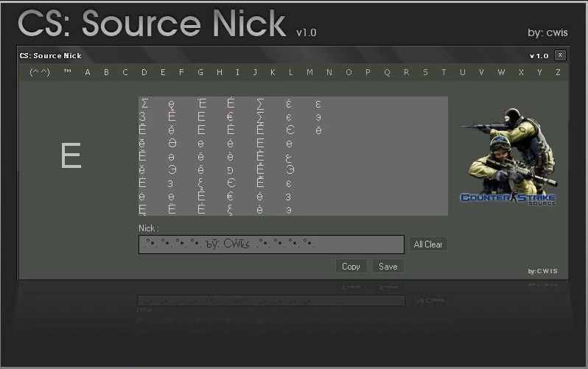Switch to the letter U tab

pos(463,72)
